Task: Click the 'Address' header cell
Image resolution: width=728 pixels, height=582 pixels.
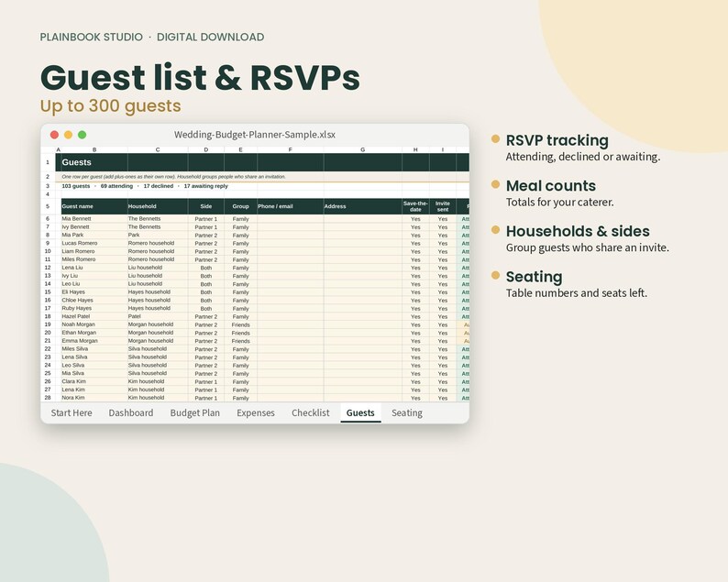Action: pos(362,206)
